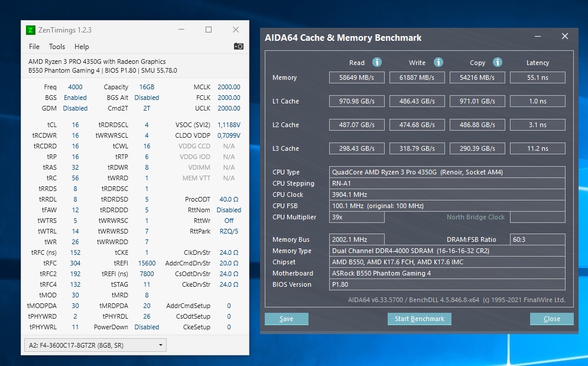588x366 pixels.
Task: Click the CPU Clock field 3904.1 MHz
Action: [447, 195]
